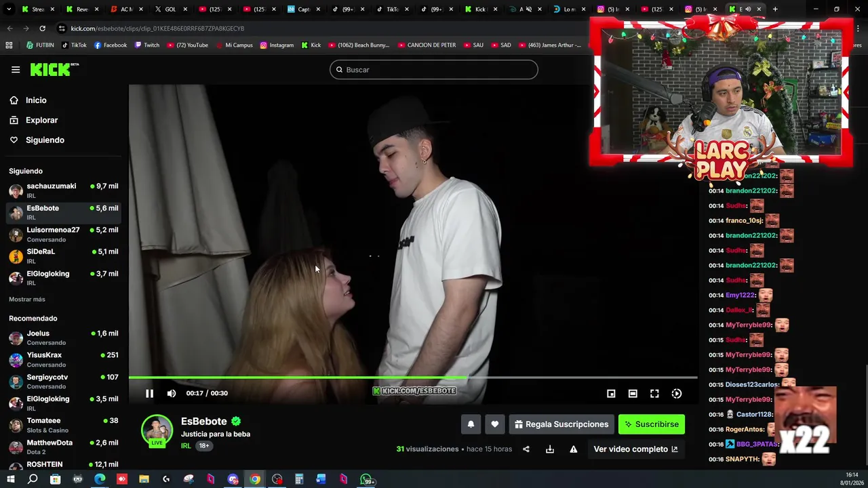Share the clip with the share icon
This screenshot has height=488, width=868.
(x=526, y=449)
